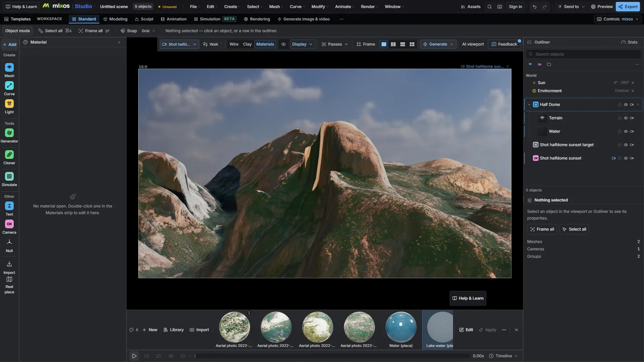The image size is (644, 362).
Task: Switch to the Sculpt workspace tab
Action: [x=144, y=19]
